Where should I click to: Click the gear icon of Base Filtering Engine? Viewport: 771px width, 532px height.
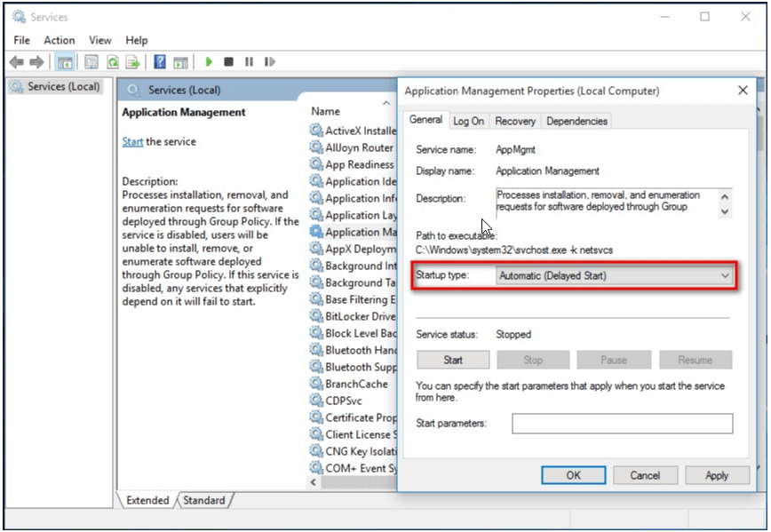pos(315,299)
